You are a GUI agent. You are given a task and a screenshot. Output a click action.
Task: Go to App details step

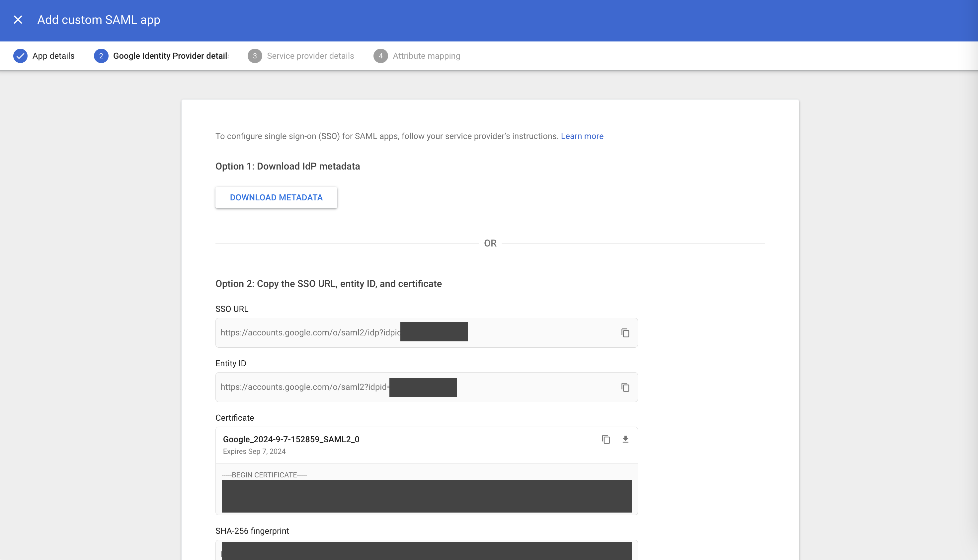click(53, 56)
